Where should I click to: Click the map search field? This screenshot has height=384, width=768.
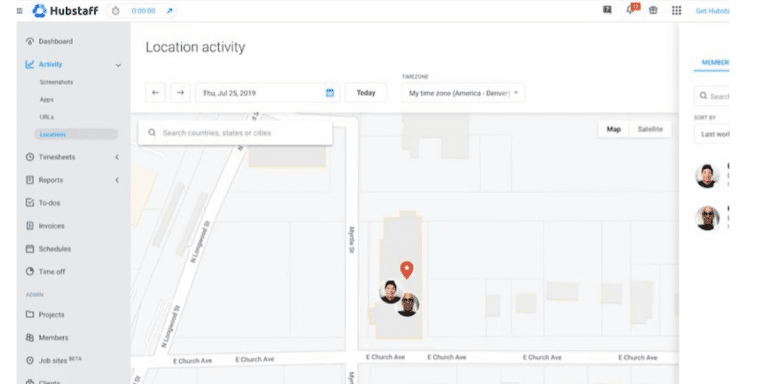235,133
